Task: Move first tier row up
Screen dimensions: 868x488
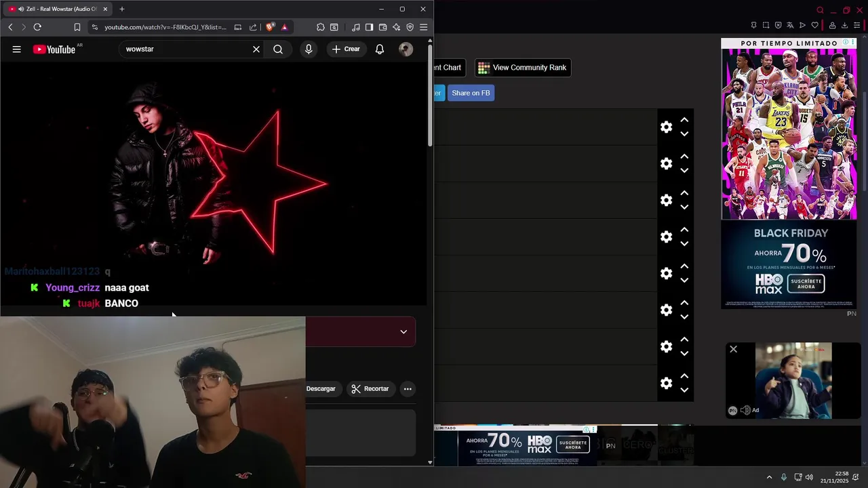Action: [x=684, y=120]
